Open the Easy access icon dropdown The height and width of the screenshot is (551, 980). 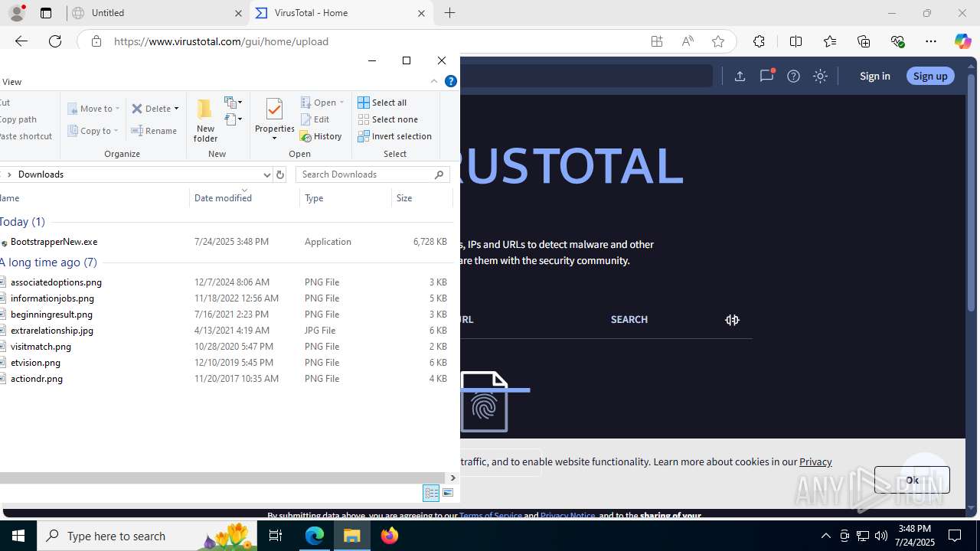(x=234, y=119)
